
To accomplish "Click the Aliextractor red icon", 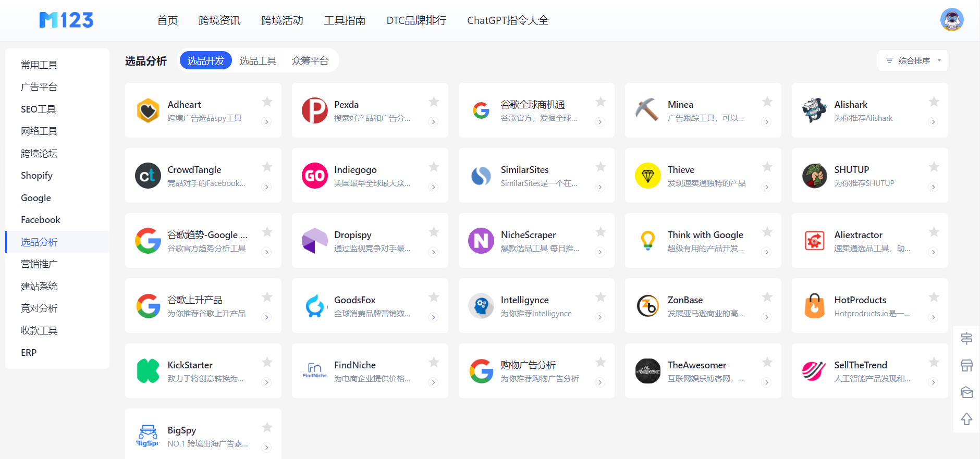I will pos(815,241).
